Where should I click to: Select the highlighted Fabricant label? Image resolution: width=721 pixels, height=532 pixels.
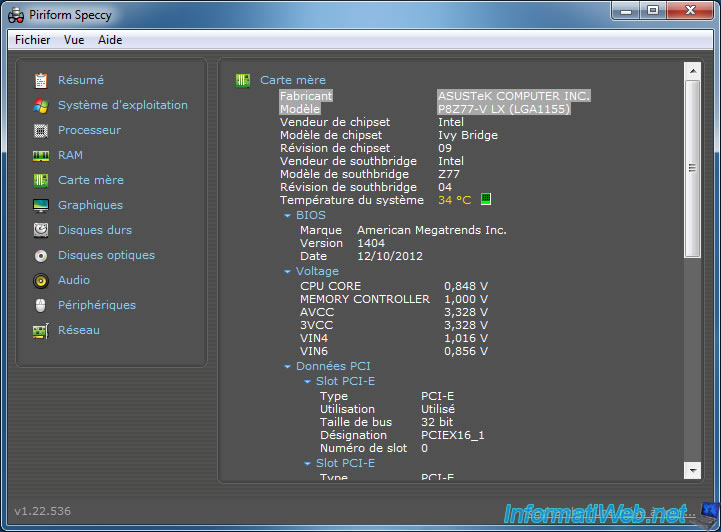(x=306, y=96)
